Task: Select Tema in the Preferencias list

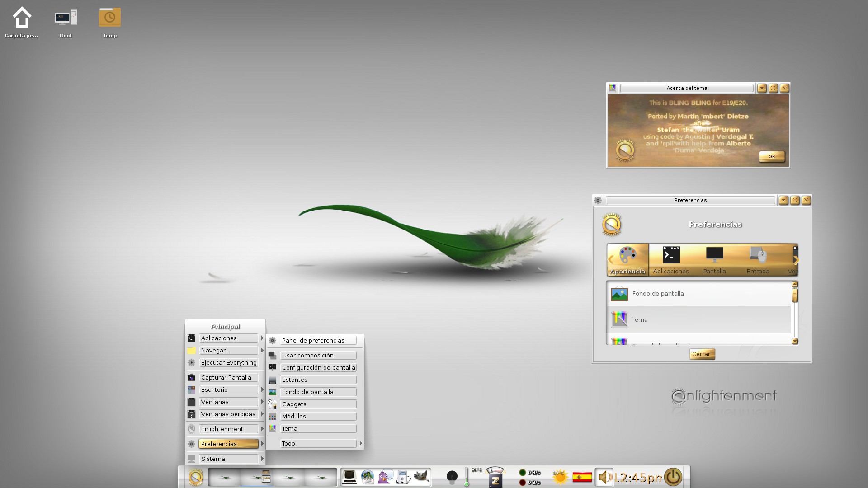Action: click(x=699, y=320)
